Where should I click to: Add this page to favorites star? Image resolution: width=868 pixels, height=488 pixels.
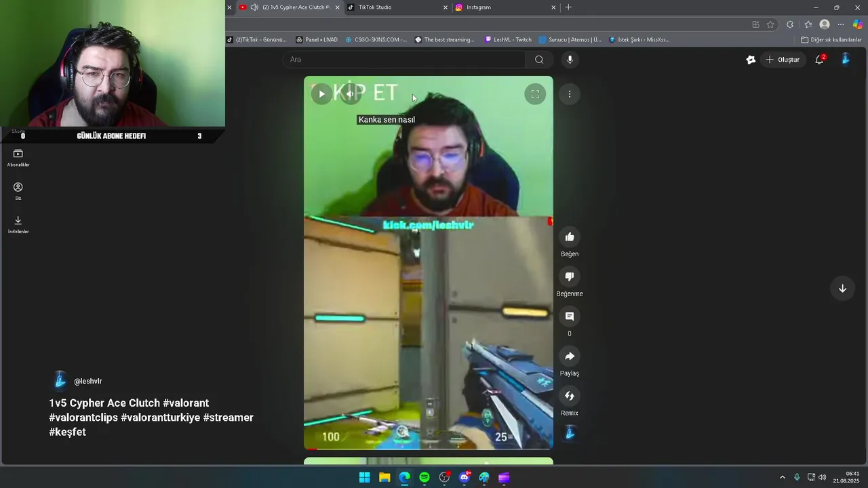(x=770, y=24)
